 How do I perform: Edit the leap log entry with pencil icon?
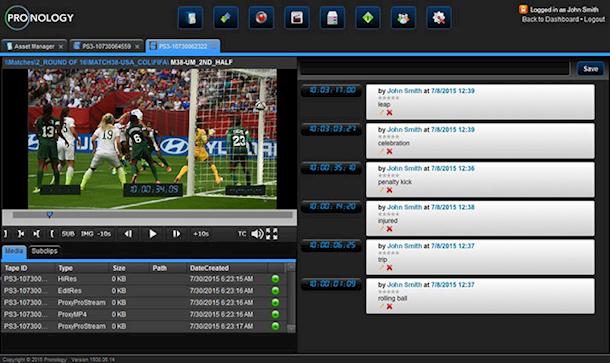click(381, 112)
